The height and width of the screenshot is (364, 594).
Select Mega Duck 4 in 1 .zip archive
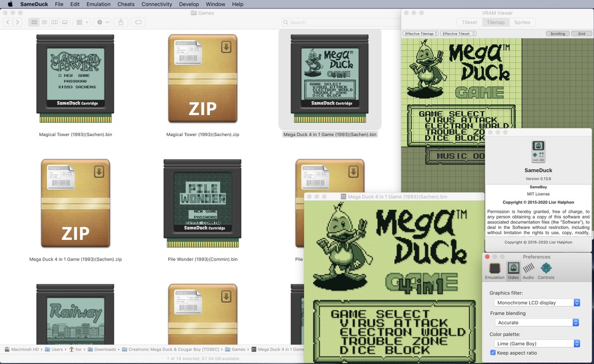tap(75, 203)
